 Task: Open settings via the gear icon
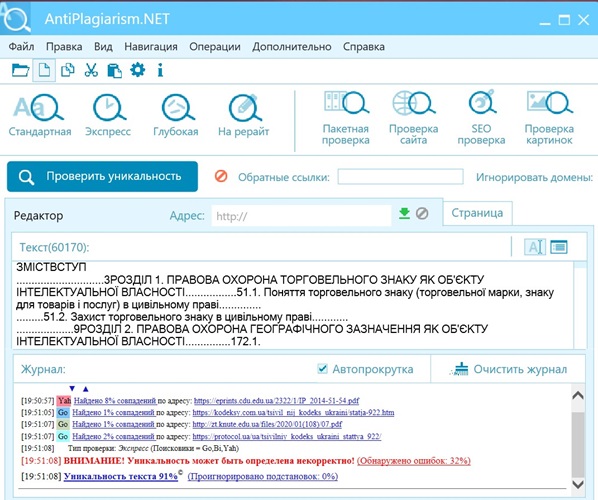(x=137, y=70)
